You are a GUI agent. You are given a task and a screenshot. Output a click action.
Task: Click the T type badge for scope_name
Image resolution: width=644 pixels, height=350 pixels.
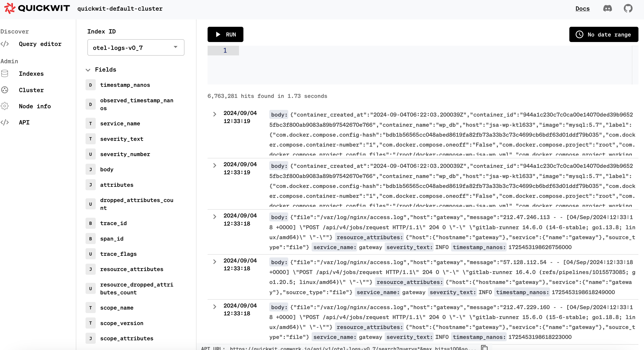[91, 308]
